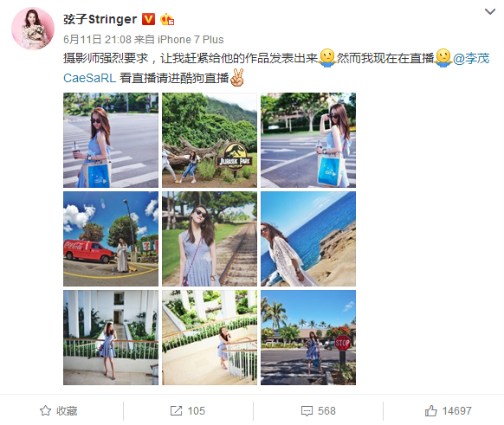Open the railroad track photo thumbnail
The width and height of the screenshot is (504, 425).
(x=210, y=239)
